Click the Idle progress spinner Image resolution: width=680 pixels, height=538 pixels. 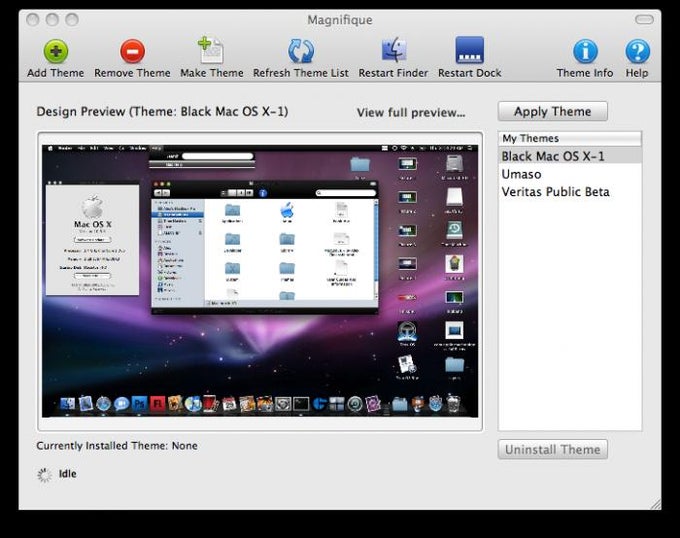[44, 475]
